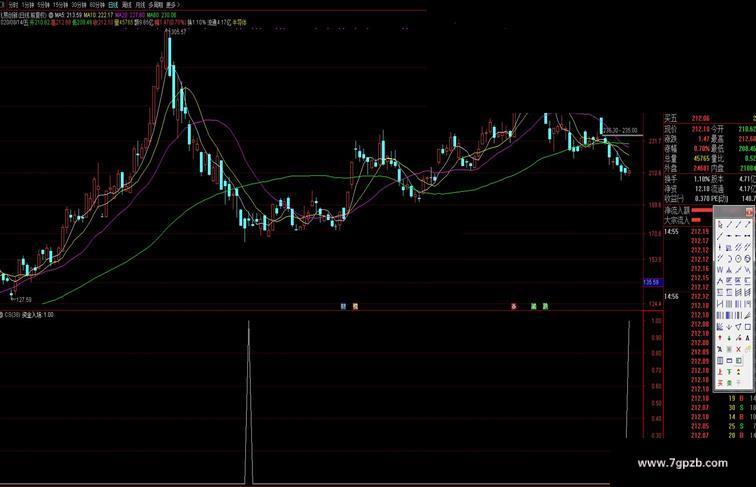Click the purple MA20 indicator label
This screenshot has height=487, width=756.
(130, 15)
